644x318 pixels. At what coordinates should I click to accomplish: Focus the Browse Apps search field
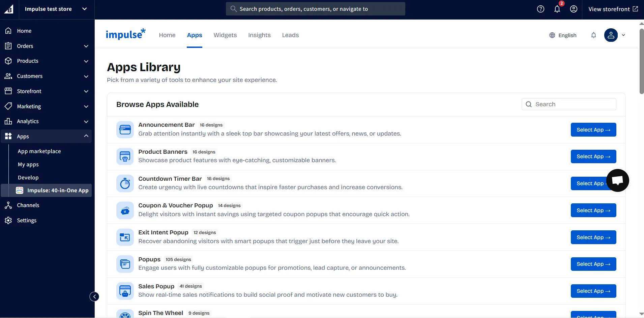569,104
